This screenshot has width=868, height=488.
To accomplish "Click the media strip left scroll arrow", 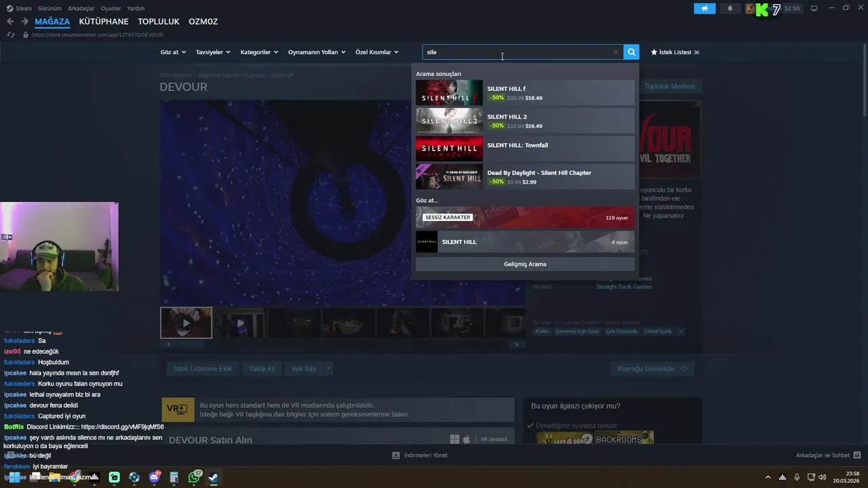I will coord(169,344).
